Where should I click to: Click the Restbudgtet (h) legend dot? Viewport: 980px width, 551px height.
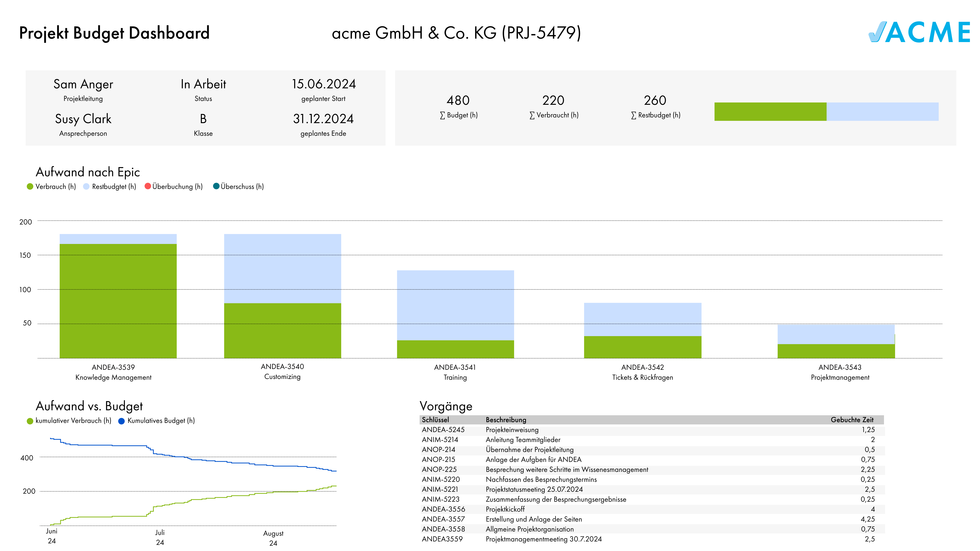(86, 186)
